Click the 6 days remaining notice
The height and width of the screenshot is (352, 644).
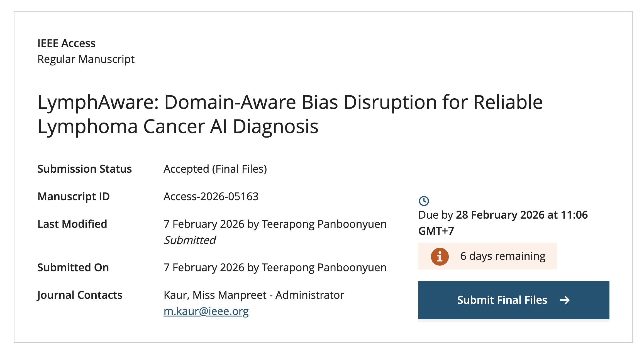coord(502,256)
